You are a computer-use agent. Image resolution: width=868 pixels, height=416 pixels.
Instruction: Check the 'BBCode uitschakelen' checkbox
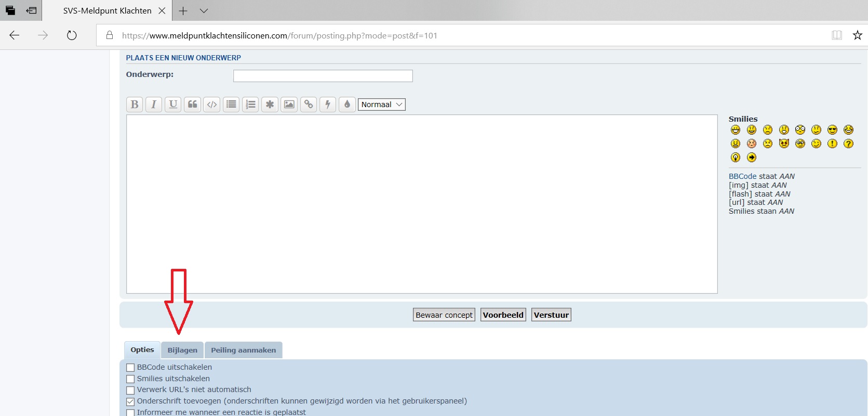[x=130, y=368]
